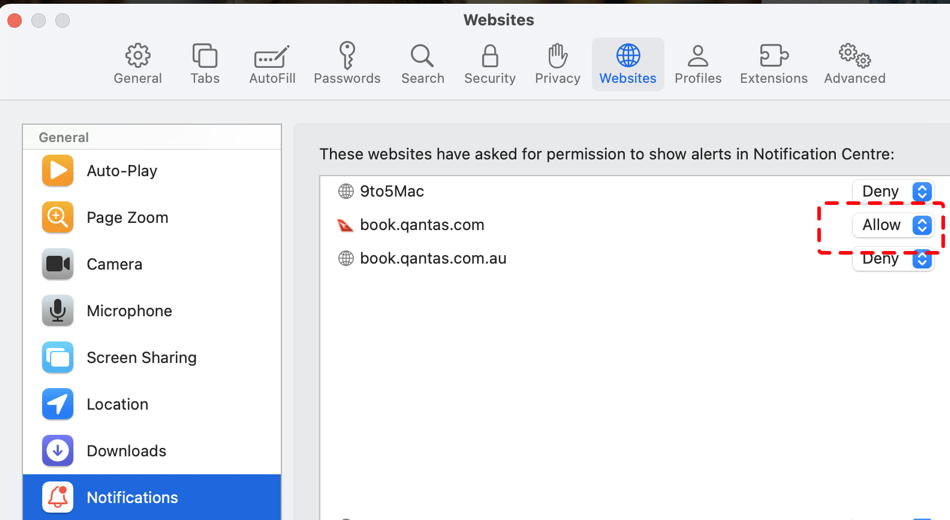Image resolution: width=950 pixels, height=520 pixels.
Task: Open the Passwords pane
Action: (347, 64)
